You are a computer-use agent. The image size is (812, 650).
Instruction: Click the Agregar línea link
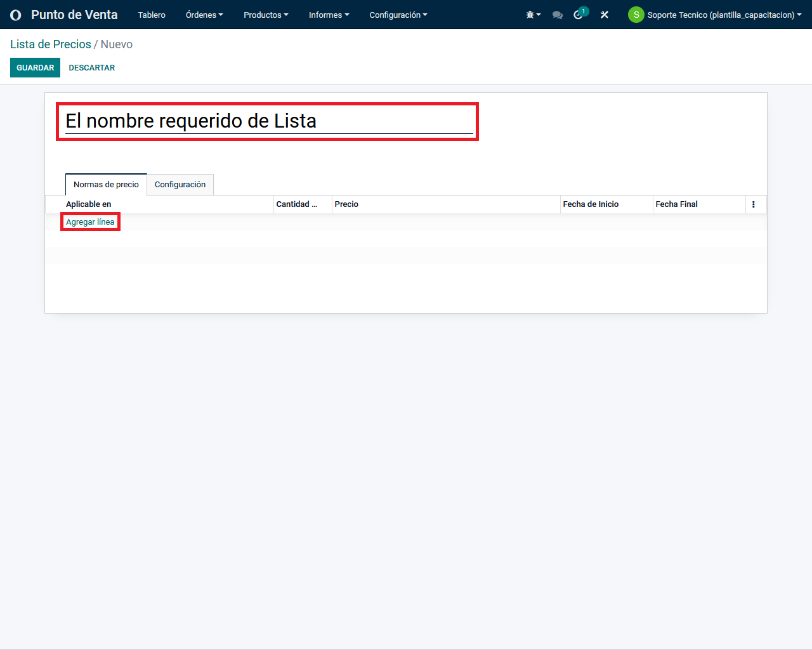tap(90, 222)
